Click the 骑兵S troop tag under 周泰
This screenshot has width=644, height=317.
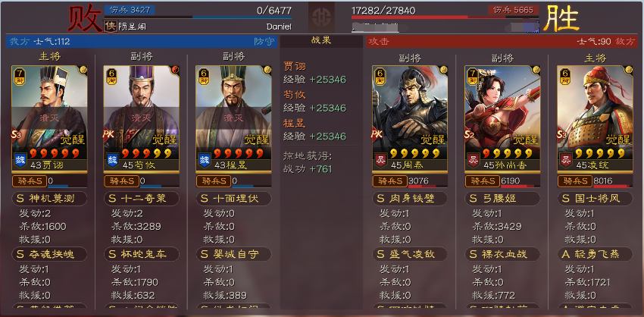389,181
